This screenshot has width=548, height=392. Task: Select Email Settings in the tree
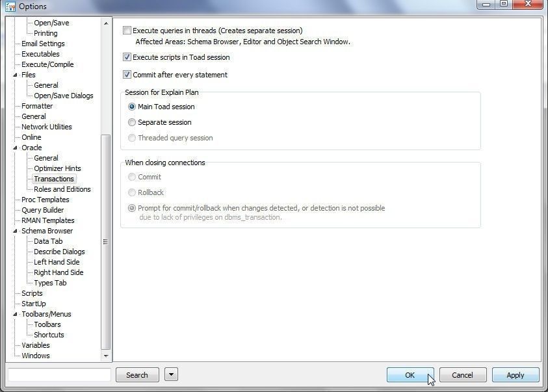[x=43, y=44]
